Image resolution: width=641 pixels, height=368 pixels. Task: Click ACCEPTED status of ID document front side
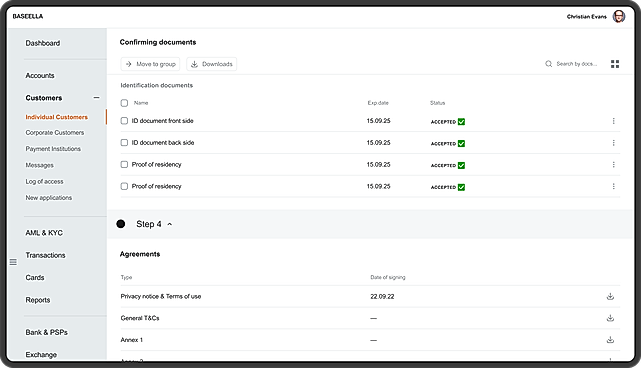point(448,122)
